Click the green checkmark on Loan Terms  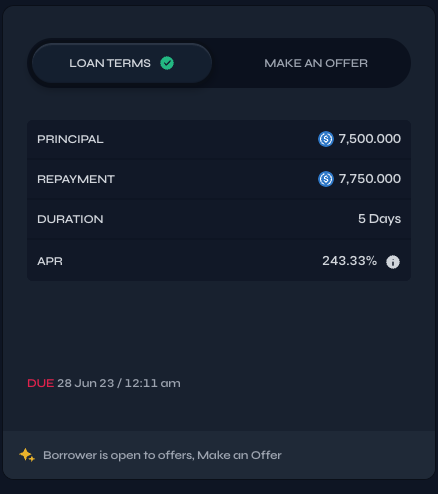pos(167,63)
